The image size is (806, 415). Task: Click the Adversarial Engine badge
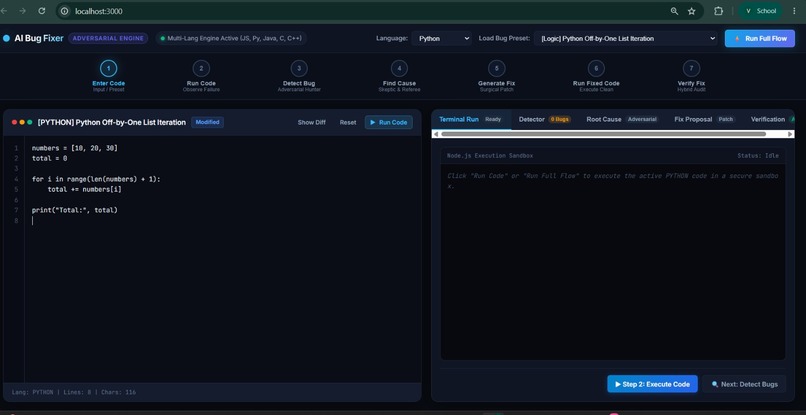pos(108,38)
